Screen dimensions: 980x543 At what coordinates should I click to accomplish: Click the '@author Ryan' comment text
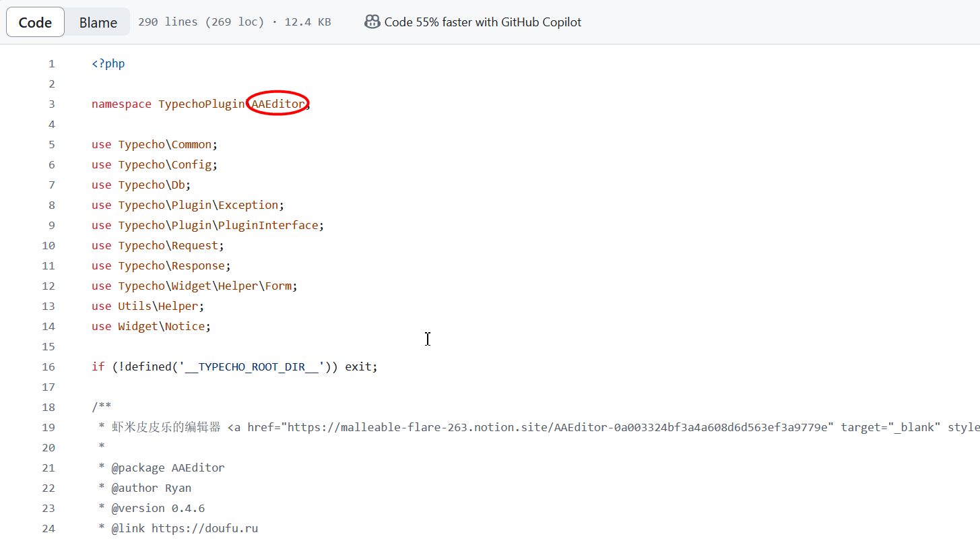(x=152, y=488)
